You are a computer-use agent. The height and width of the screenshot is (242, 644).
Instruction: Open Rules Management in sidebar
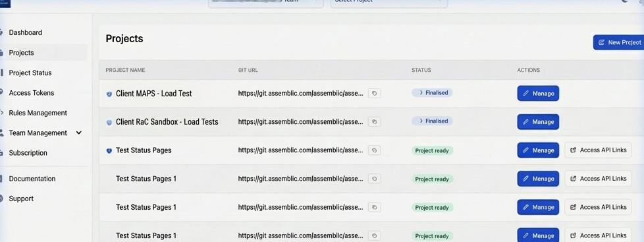coord(38,113)
